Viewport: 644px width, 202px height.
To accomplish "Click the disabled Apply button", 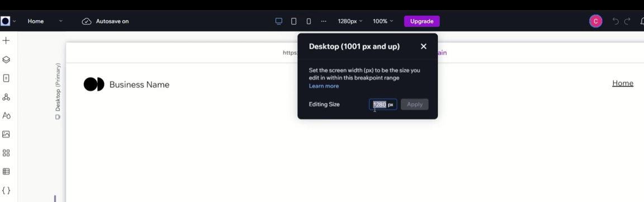I will (414, 105).
